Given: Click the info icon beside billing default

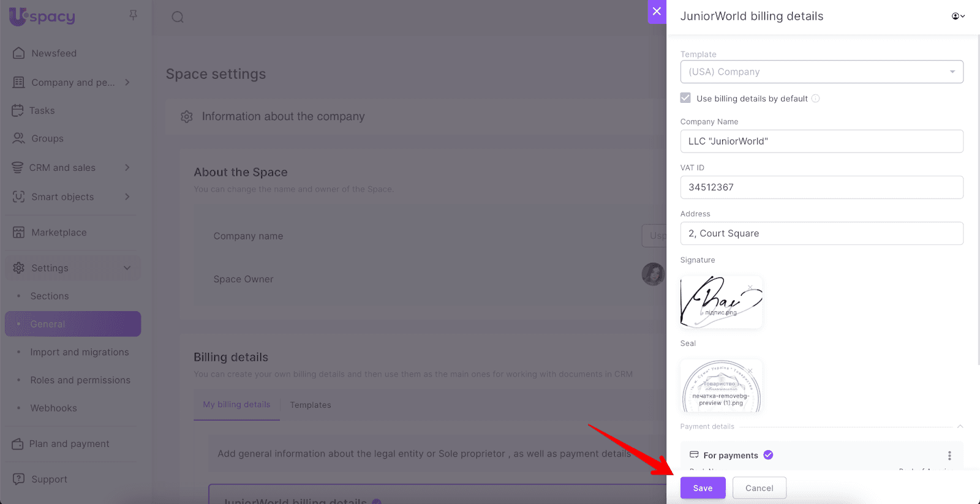Looking at the screenshot, I should click(x=815, y=99).
